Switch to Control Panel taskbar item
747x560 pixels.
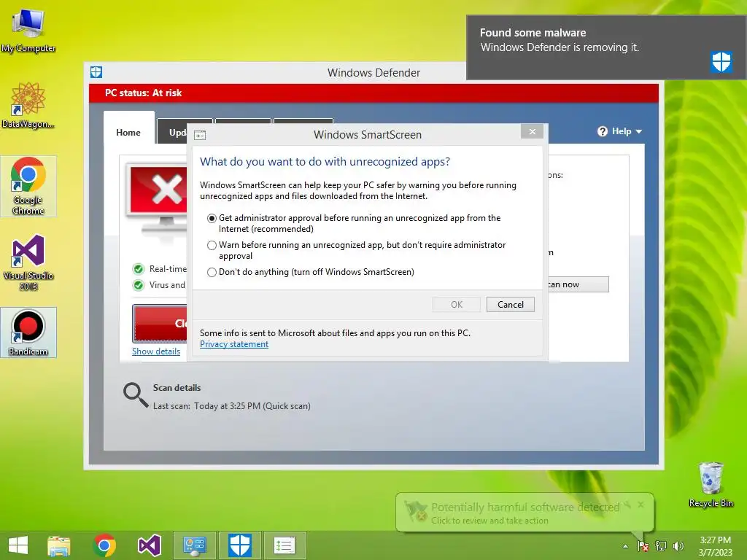pos(194,545)
